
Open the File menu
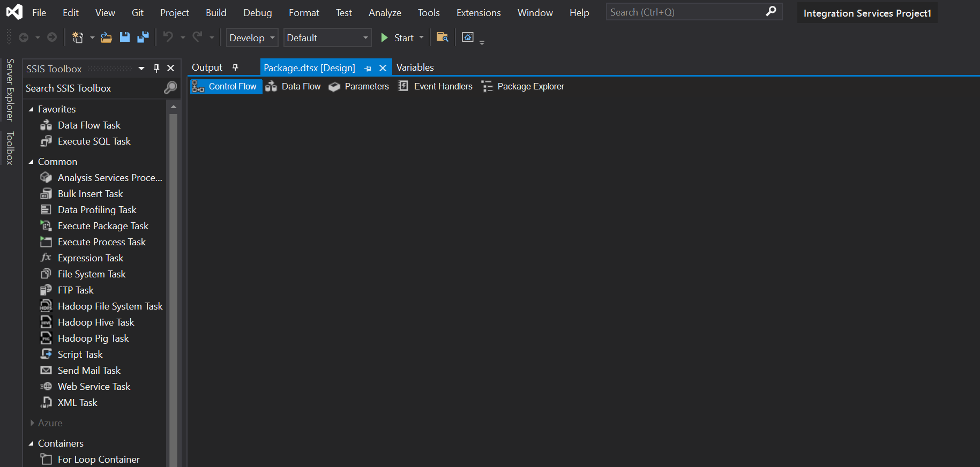pyautogui.click(x=39, y=12)
